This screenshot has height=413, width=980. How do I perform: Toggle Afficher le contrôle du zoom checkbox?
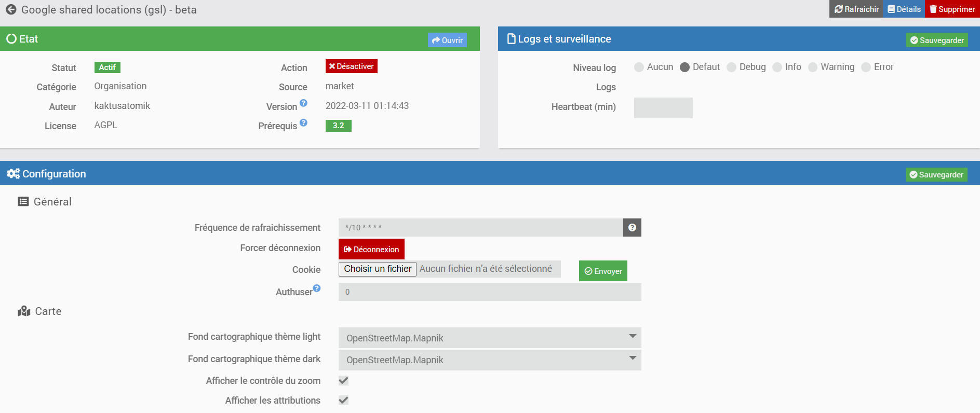click(x=343, y=380)
